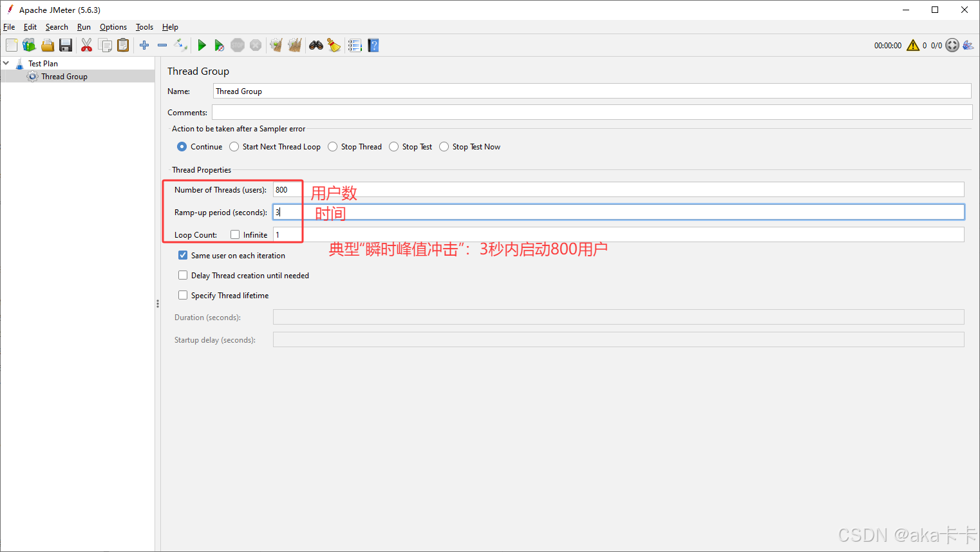Viewport: 980px width, 552px height.
Task: Click the grey thread status circle icon
Action: (952, 45)
